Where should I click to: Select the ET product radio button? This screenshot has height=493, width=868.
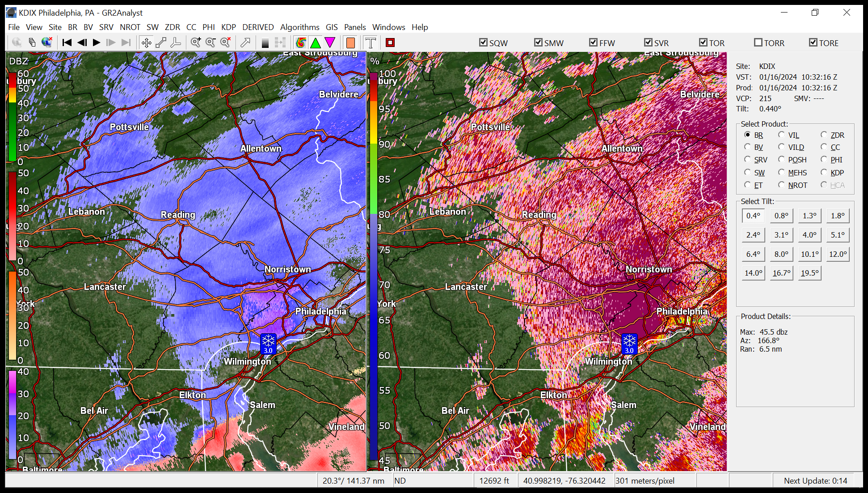(x=747, y=185)
